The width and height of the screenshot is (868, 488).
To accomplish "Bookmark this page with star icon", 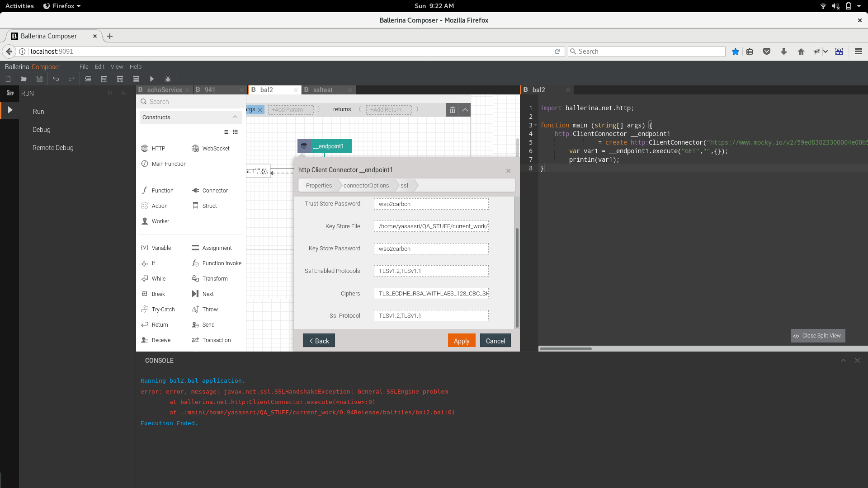I will (x=736, y=52).
